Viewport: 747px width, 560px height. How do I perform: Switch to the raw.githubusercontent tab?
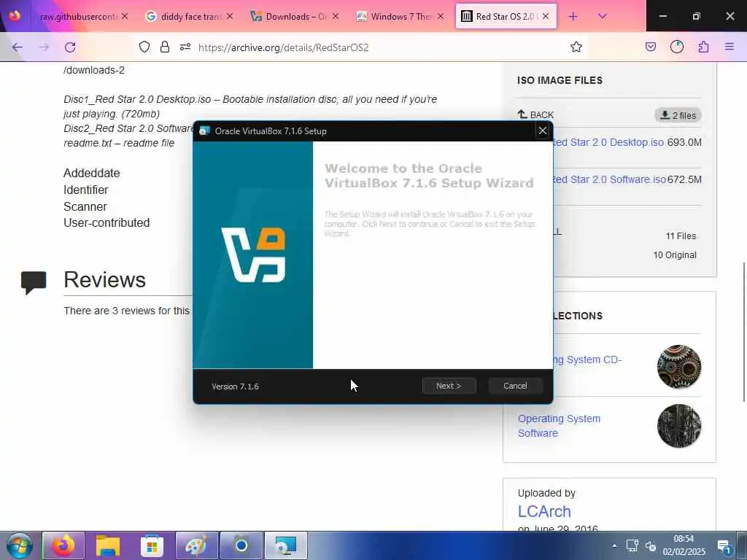(x=79, y=16)
